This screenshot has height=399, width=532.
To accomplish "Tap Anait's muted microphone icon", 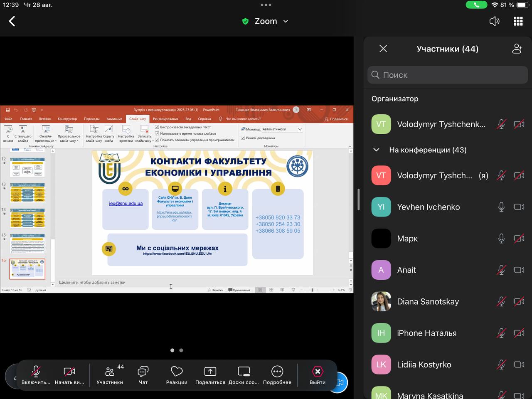I will tap(502, 270).
